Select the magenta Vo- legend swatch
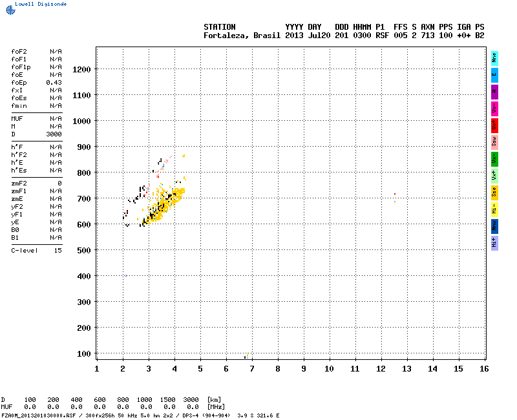 click(x=494, y=109)
